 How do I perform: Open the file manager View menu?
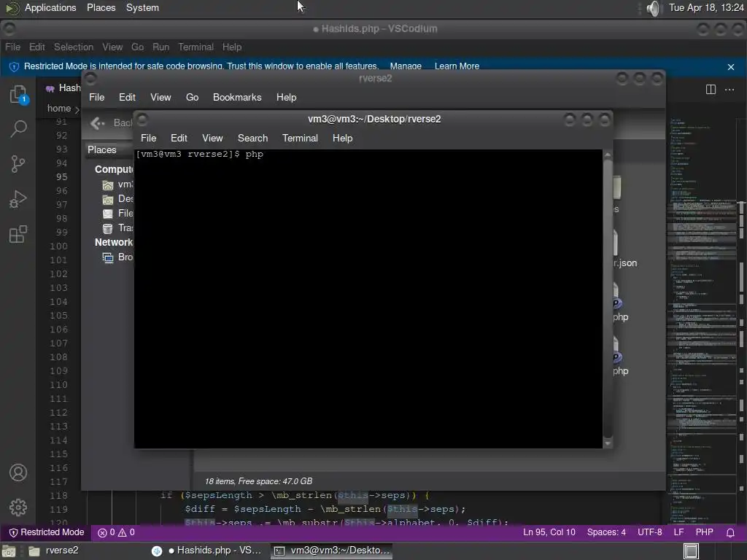(x=160, y=97)
